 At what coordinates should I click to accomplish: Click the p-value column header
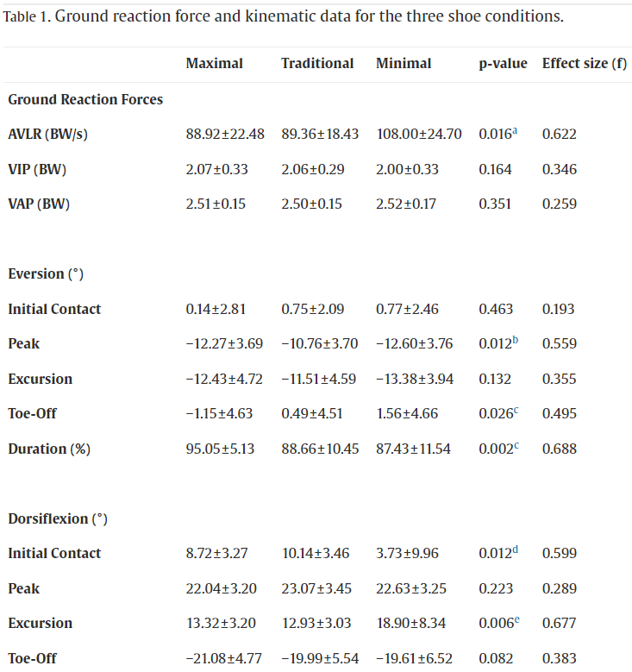(503, 63)
